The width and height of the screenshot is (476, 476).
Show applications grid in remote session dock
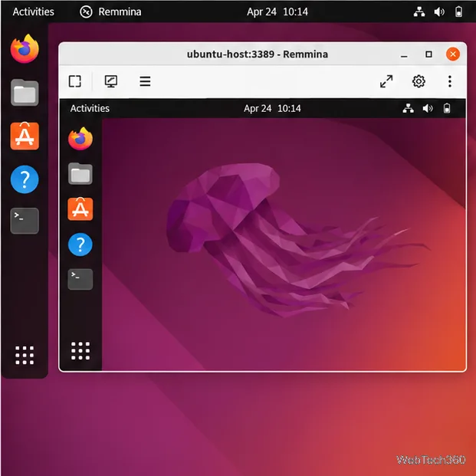[x=80, y=351]
